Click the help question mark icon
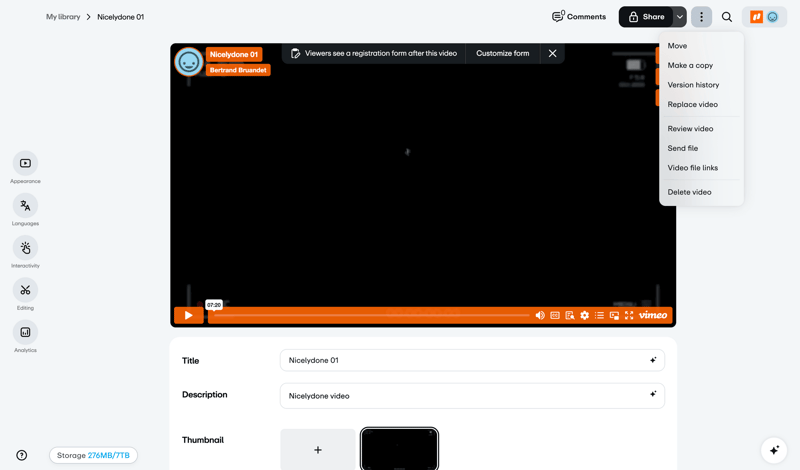800x470 pixels. tap(21, 455)
